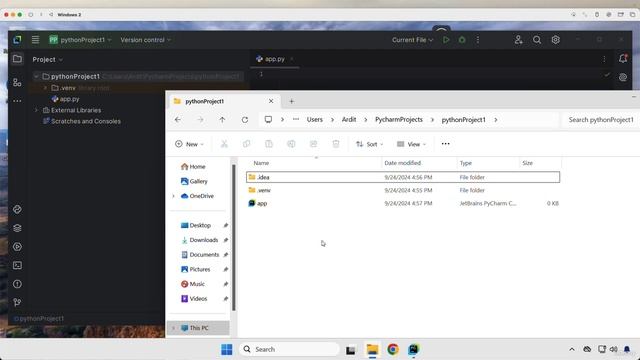Expand External Libraries node
Image resolution: width=640 pixels, height=360 pixels.
point(37,110)
